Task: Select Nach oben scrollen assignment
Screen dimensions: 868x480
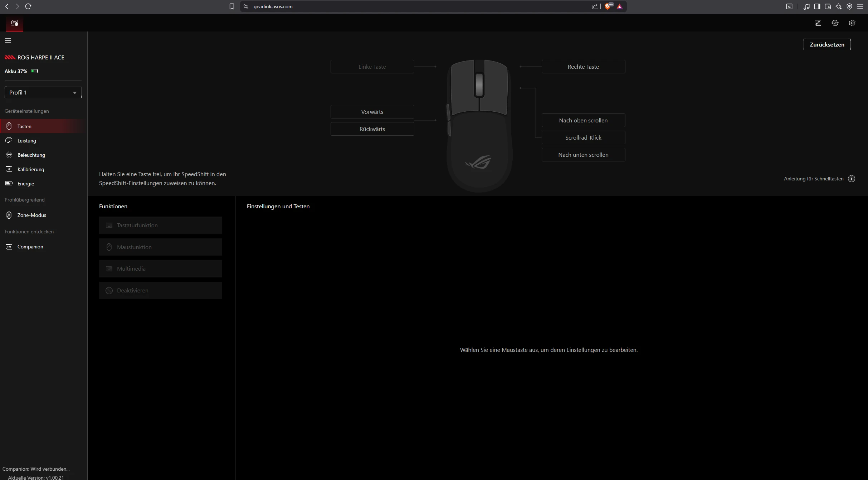Action: (583, 120)
